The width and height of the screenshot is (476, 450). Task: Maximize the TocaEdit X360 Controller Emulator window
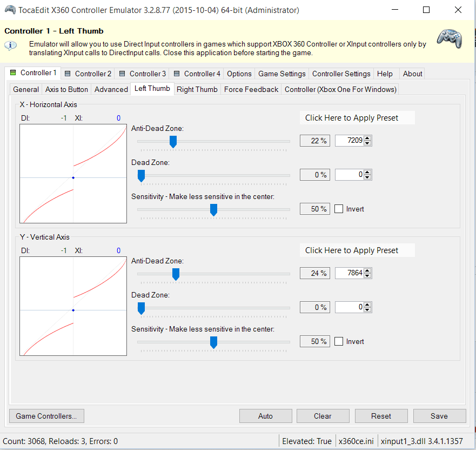click(x=426, y=10)
